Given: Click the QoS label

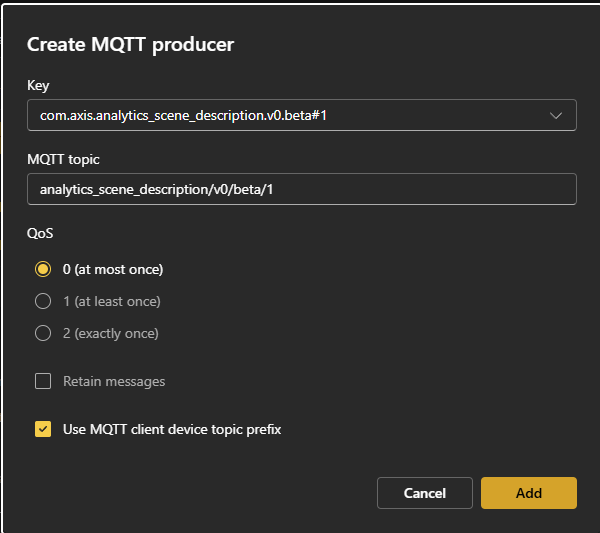Looking at the screenshot, I should click(40, 233).
